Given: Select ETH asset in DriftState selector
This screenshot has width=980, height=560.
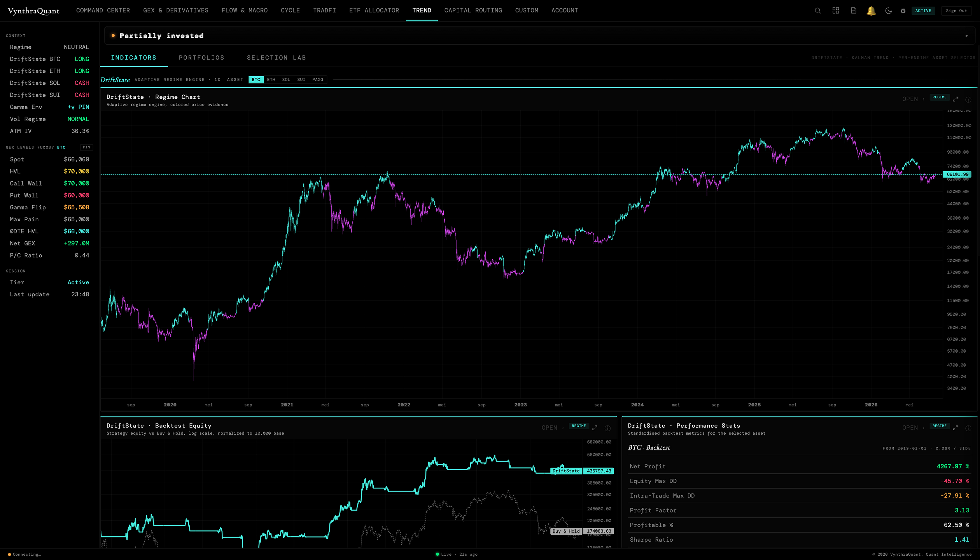Looking at the screenshot, I should (x=271, y=80).
